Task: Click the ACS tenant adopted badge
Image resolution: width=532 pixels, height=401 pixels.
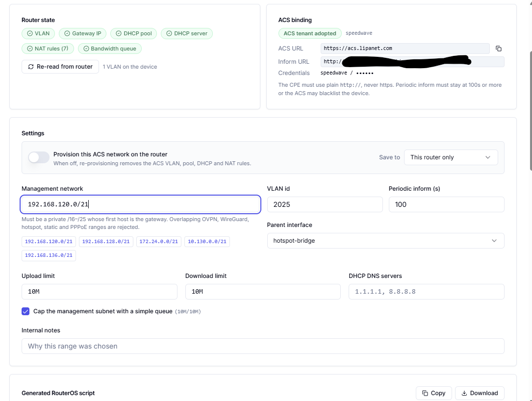Action: click(x=310, y=33)
